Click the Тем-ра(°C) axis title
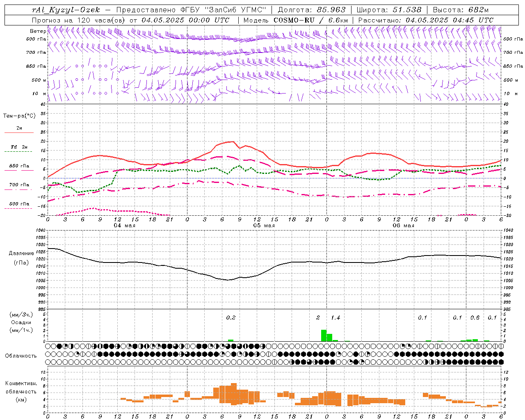 click(19, 116)
